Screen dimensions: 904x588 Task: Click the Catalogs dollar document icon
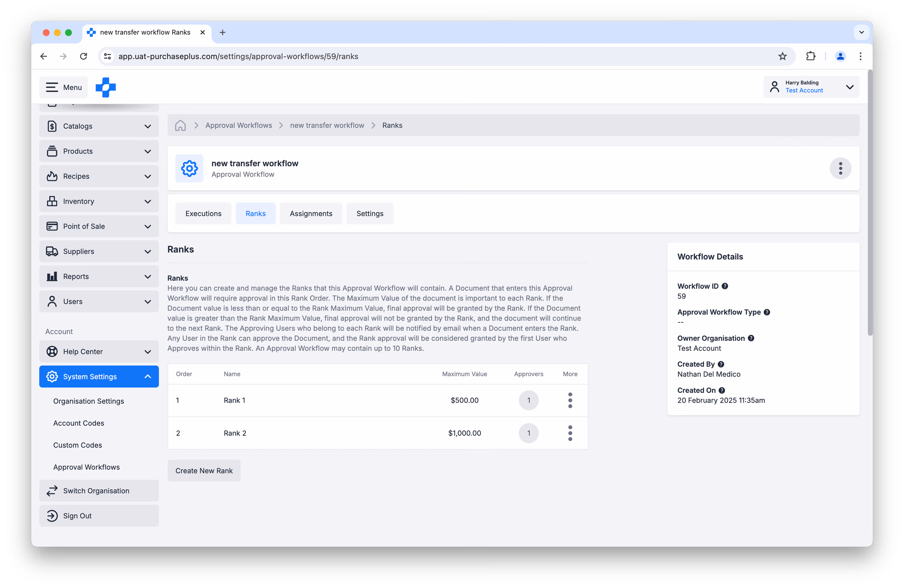coord(52,126)
